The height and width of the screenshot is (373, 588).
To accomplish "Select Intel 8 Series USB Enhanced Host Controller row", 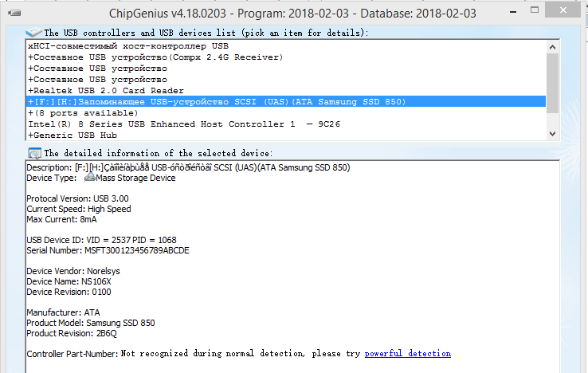I will [x=287, y=124].
